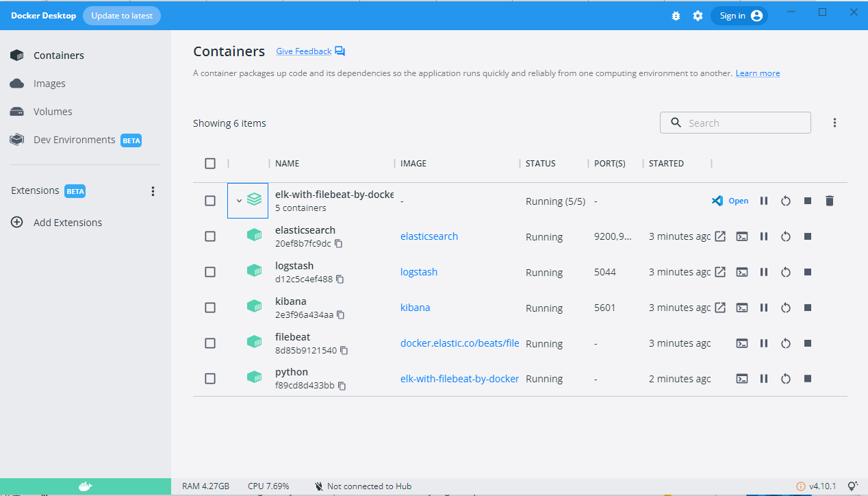Open the containers list options menu

[834, 123]
